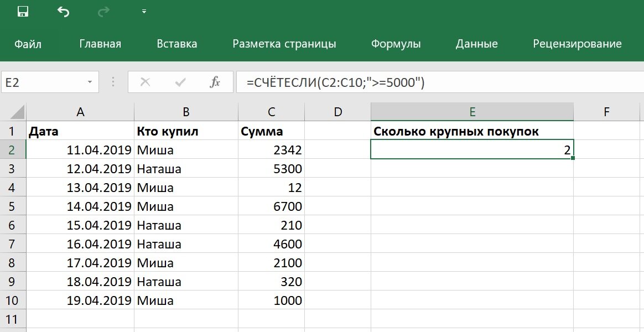The height and width of the screenshot is (332, 644).
Task: Click the Save icon on Quick Access Toolbar
Action: click(23, 10)
